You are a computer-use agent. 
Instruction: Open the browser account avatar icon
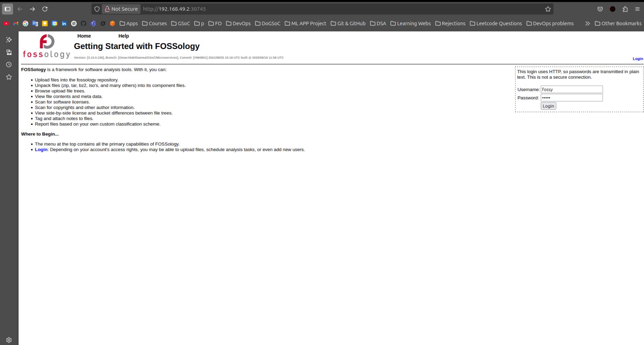[613, 9]
